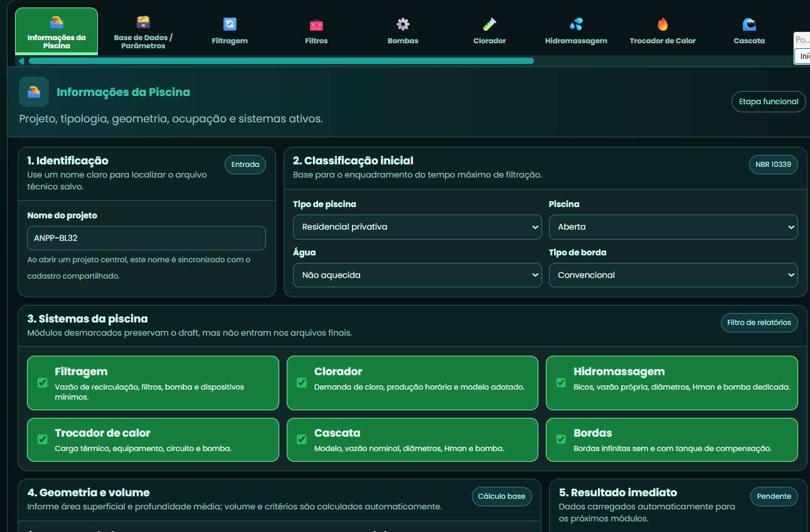Uncheck the Hidromassagem system checkbox
This screenshot has height=532, width=810.
(562, 383)
